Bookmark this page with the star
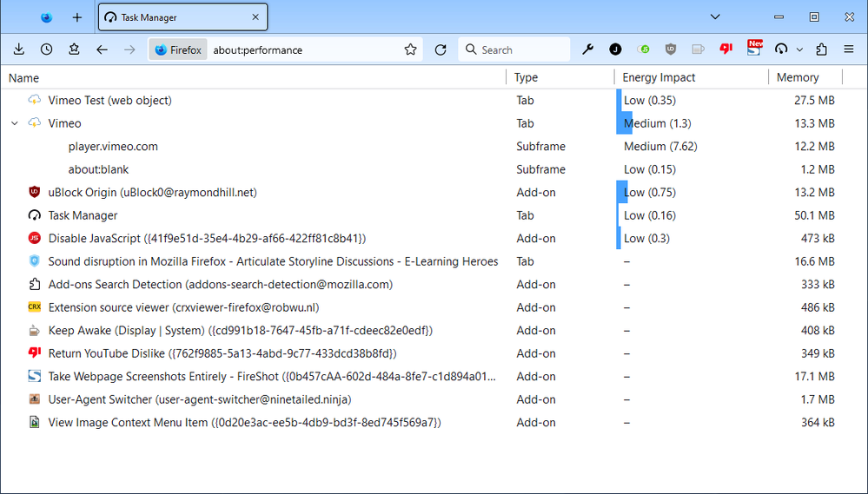Screen dimensions: 868x494 click(x=410, y=49)
